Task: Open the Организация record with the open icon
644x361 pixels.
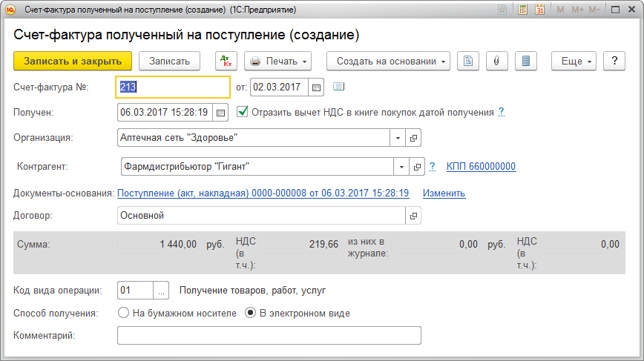Action: (413, 138)
